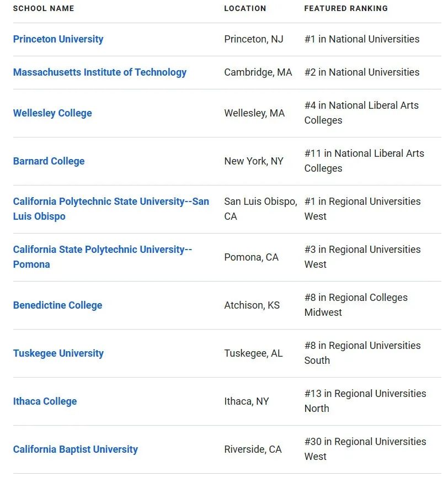448x482 pixels.
Task: Click the School Name column header
Action: pyautogui.click(x=44, y=9)
